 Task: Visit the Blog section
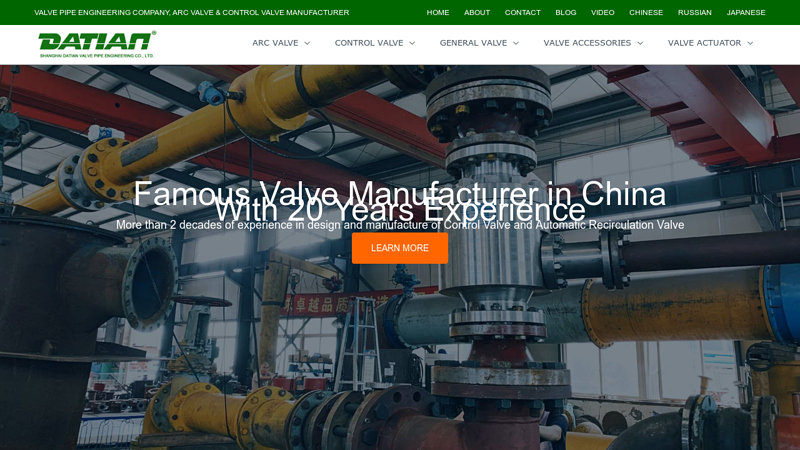point(566,12)
